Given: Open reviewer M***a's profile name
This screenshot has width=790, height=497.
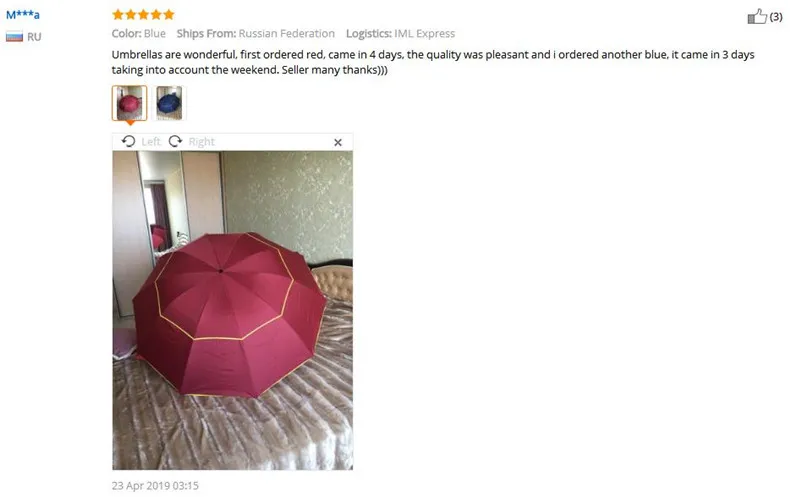Looking at the screenshot, I should click(23, 15).
